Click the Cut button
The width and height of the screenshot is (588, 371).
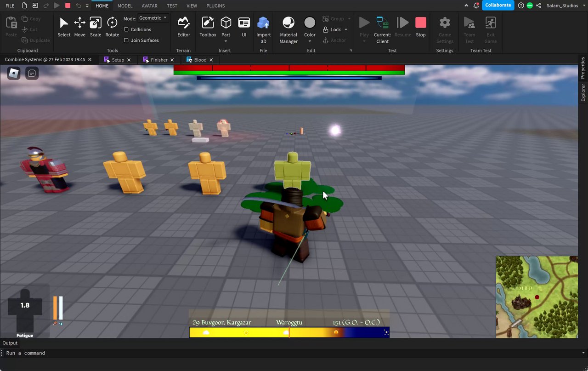(29, 29)
